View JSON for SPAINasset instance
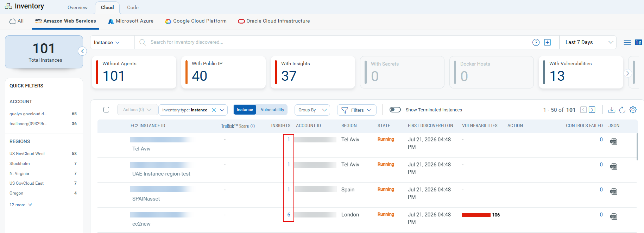644x233 pixels. (x=613, y=191)
